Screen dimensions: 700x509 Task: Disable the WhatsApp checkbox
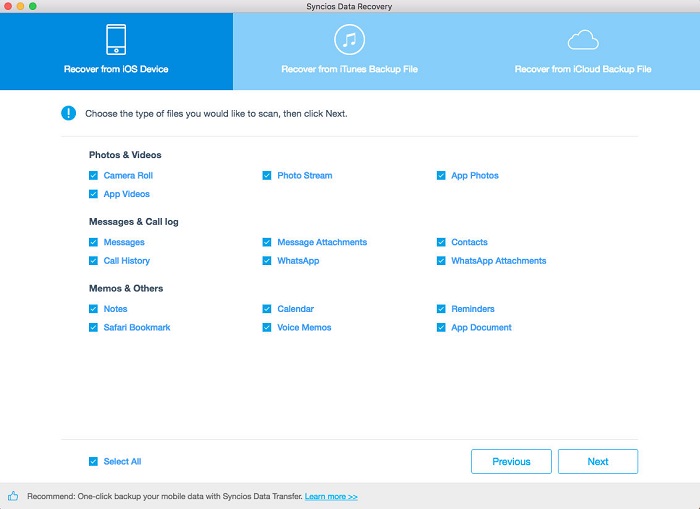pos(267,261)
